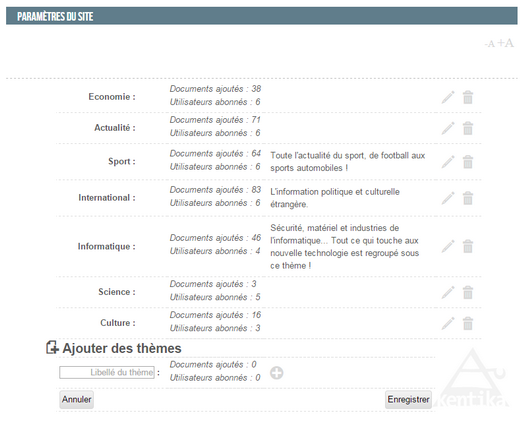The width and height of the screenshot is (523, 423).
Task: Delete the Informatique theme
Action: pos(468,246)
